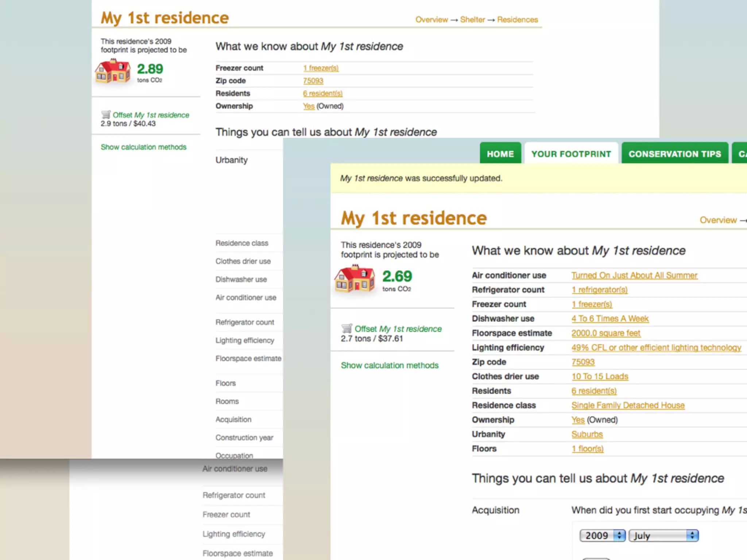Click shopping cart icon next to 2.7 tons offset
Image resolution: width=747 pixels, height=560 pixels.
[347, 328]
